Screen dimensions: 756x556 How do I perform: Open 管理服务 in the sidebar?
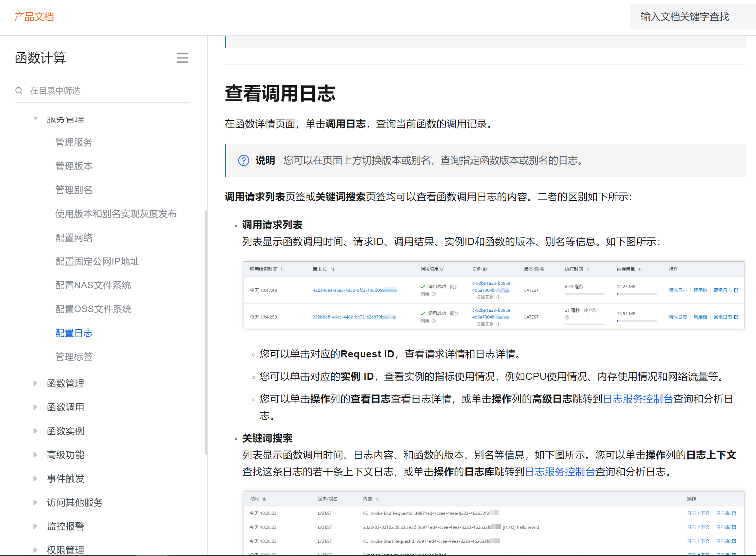coord(74,142)
